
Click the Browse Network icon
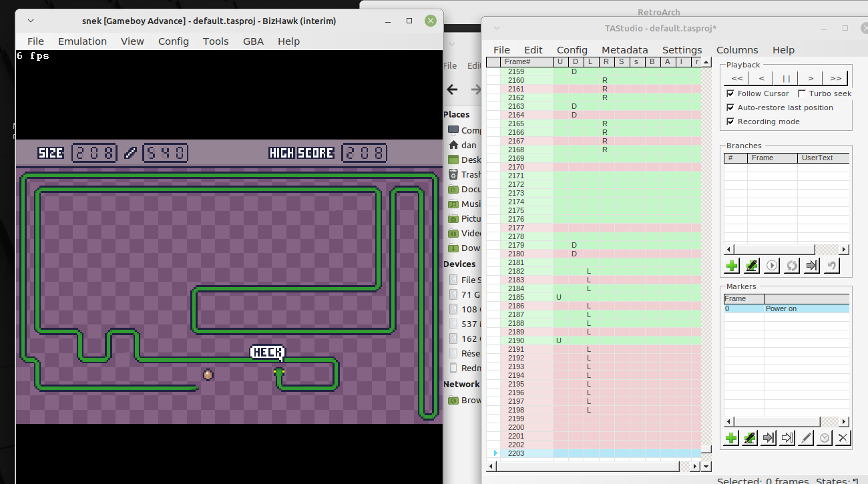coord(453,400)
